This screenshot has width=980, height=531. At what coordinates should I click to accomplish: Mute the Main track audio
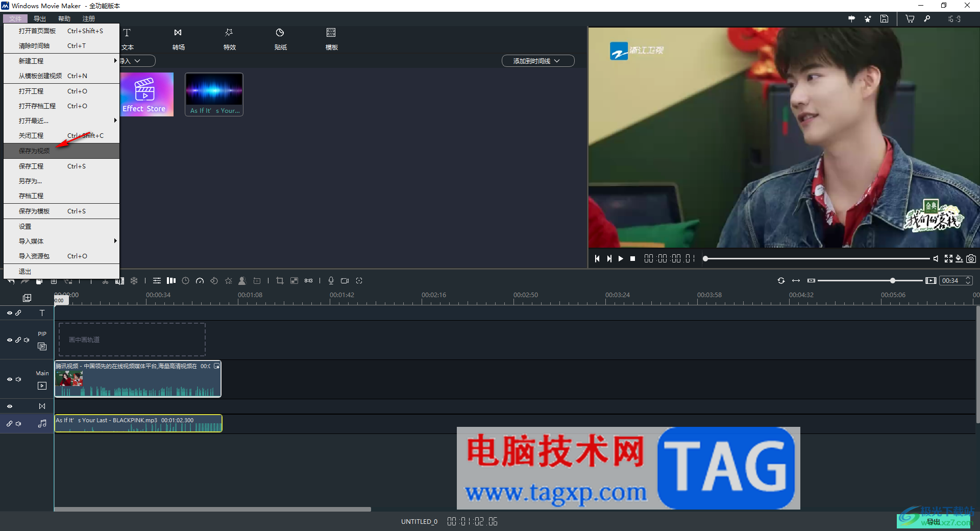[18, 379]
